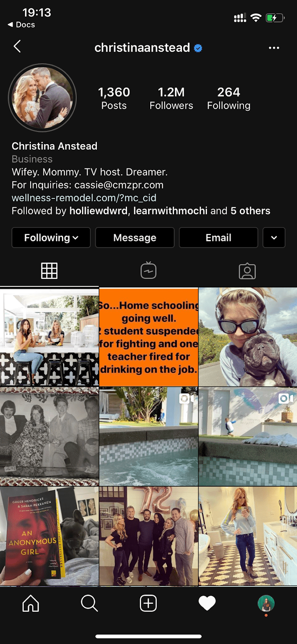Viewport: 297px width, 644px height.
Task: Tap the back arrow icon
Action: pyautogui.click(x=17, y=47)
